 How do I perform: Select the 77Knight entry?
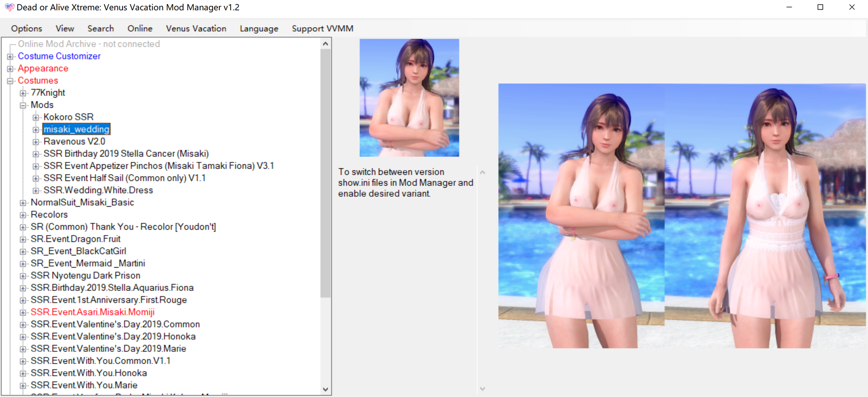[x=48, y=93]
